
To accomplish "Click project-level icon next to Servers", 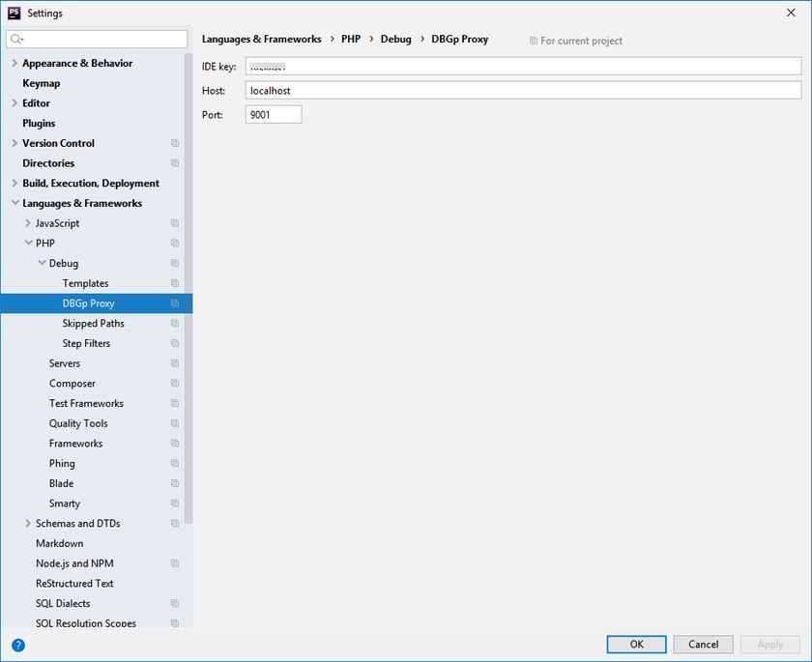I will [175, 363].
